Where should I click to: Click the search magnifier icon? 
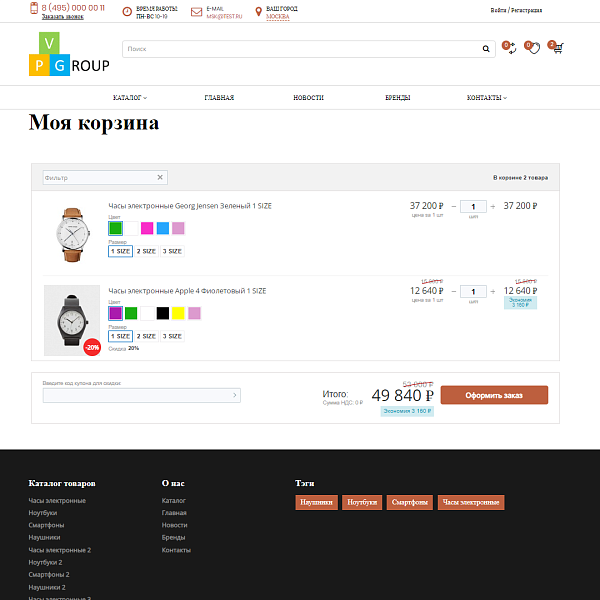coord(486,48)
